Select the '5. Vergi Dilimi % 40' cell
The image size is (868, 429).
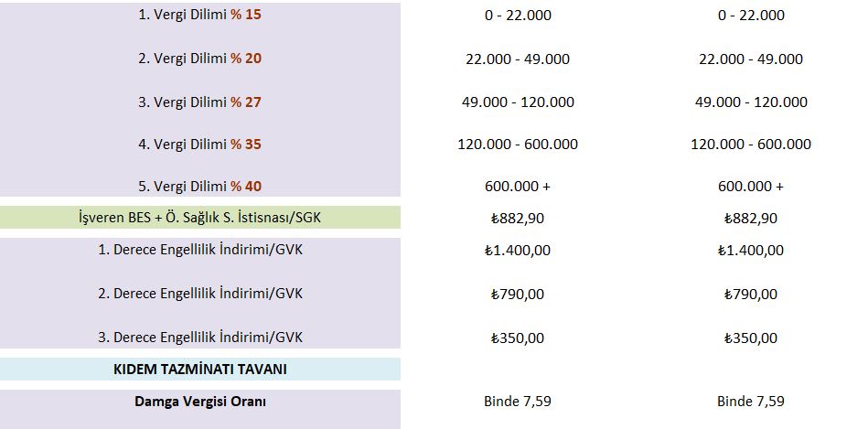pyautogui.click(x=199, y=187)
